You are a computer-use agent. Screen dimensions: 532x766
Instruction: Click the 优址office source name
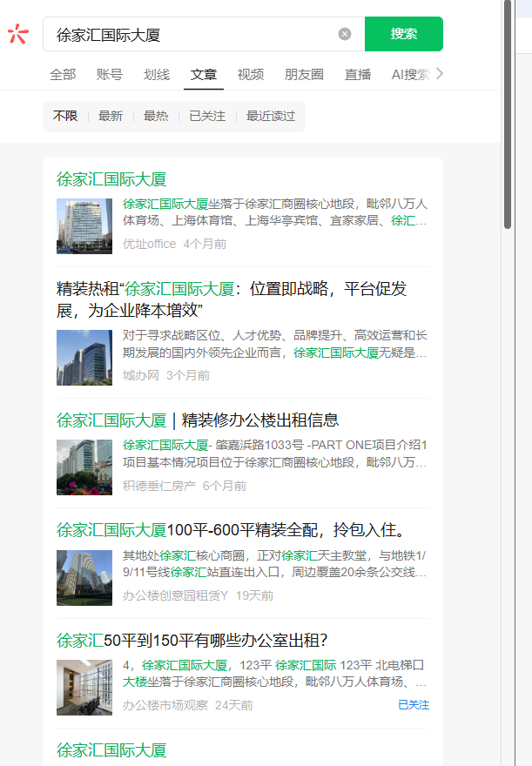pos(149,244)
